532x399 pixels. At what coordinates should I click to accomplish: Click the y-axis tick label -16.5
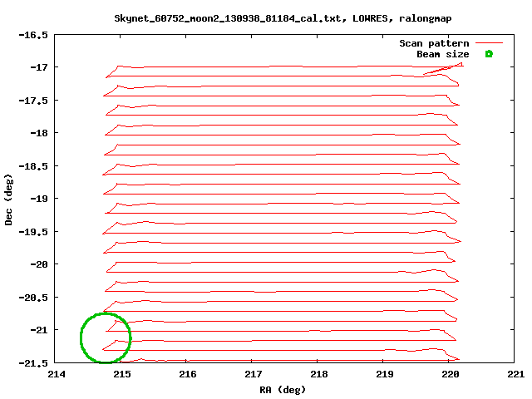[x=33, y=35]
